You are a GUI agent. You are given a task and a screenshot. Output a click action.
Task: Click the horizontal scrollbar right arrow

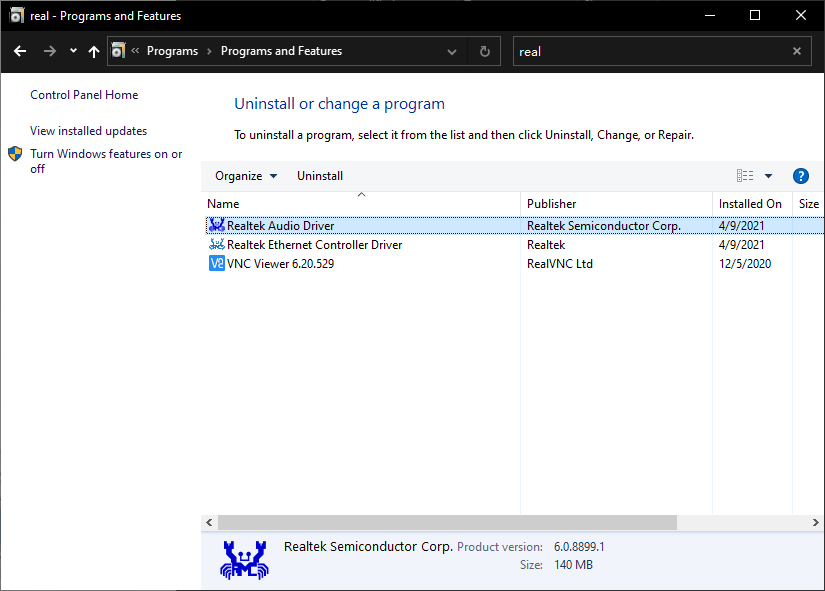(x=816, y=523)
